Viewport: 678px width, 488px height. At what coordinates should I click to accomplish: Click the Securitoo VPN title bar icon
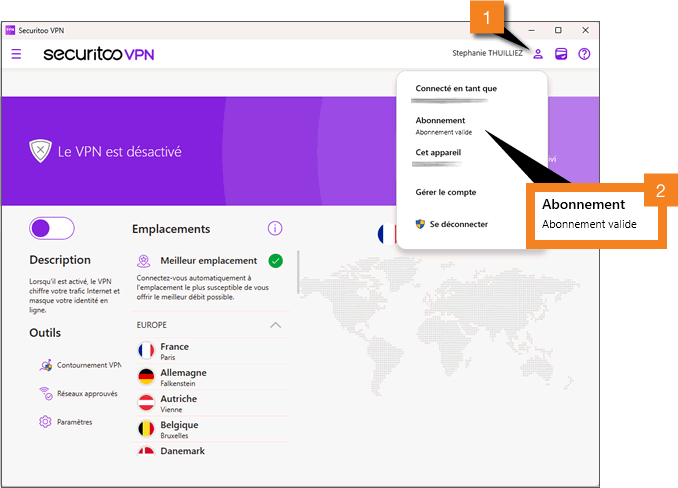point(10,30)
